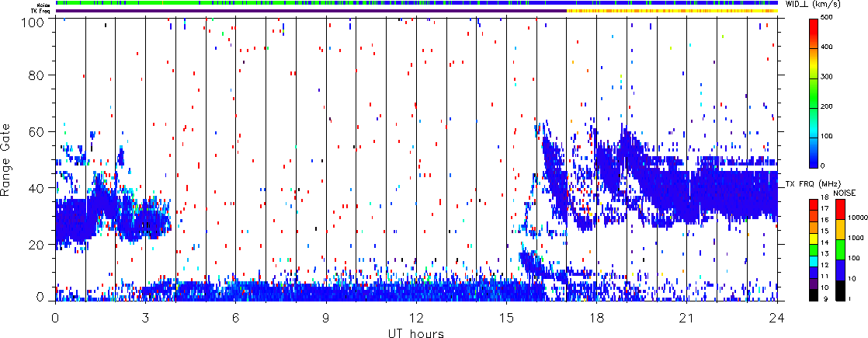Click the orange-yellow swatch in NOISE legend
Image resolution: width=868 pixels, height=338 pixels.
tap(840, 229)
